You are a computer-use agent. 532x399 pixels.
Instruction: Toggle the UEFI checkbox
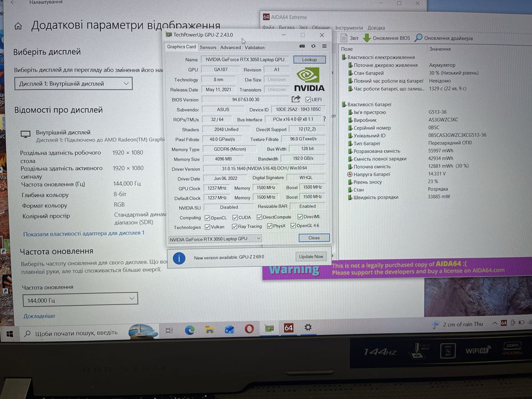click(308, 99)
